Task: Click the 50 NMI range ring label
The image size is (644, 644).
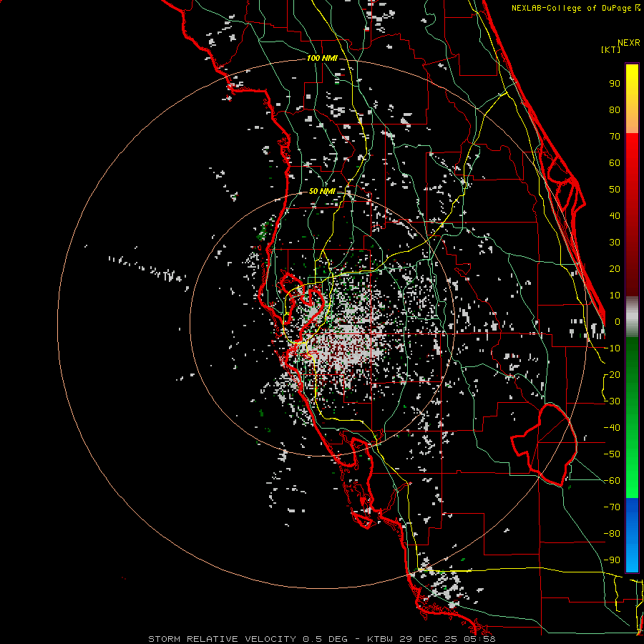Action: pyautogui.click(x=322, y=191)
